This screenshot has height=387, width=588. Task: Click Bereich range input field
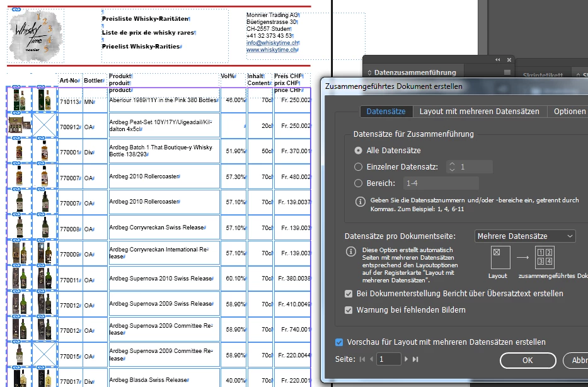pyautogui.click(x=441, y=183)
